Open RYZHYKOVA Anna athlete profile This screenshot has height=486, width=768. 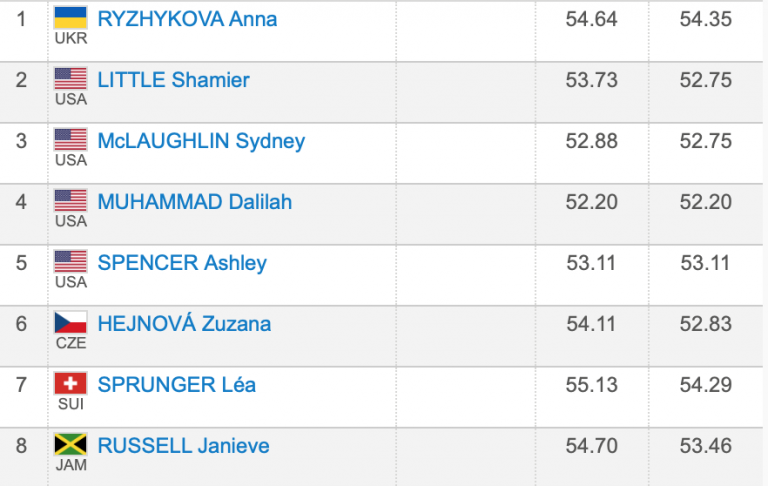pos(187,19)
